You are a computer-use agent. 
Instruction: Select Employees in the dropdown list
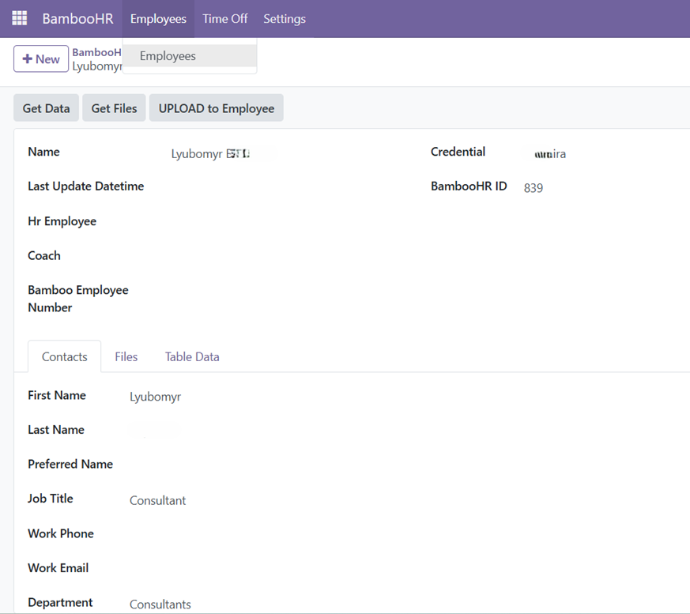coord(168,56)
